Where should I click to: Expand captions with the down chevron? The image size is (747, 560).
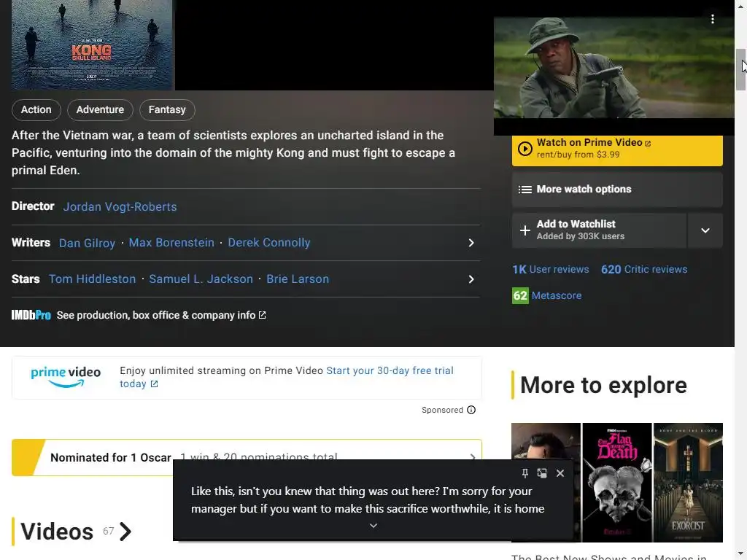pos(373,526)
